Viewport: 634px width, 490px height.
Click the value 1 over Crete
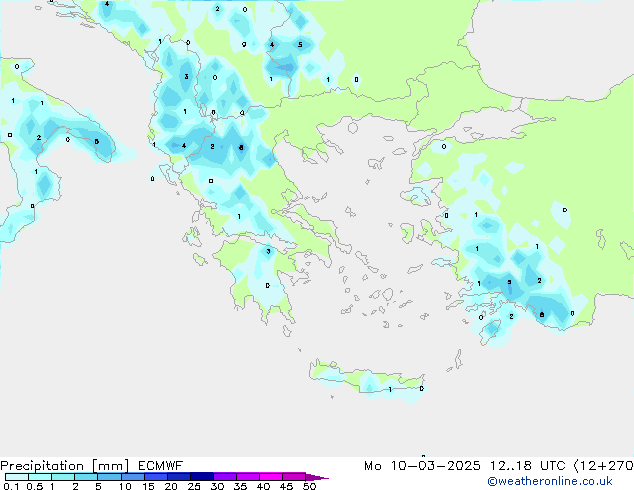[389, 390]
